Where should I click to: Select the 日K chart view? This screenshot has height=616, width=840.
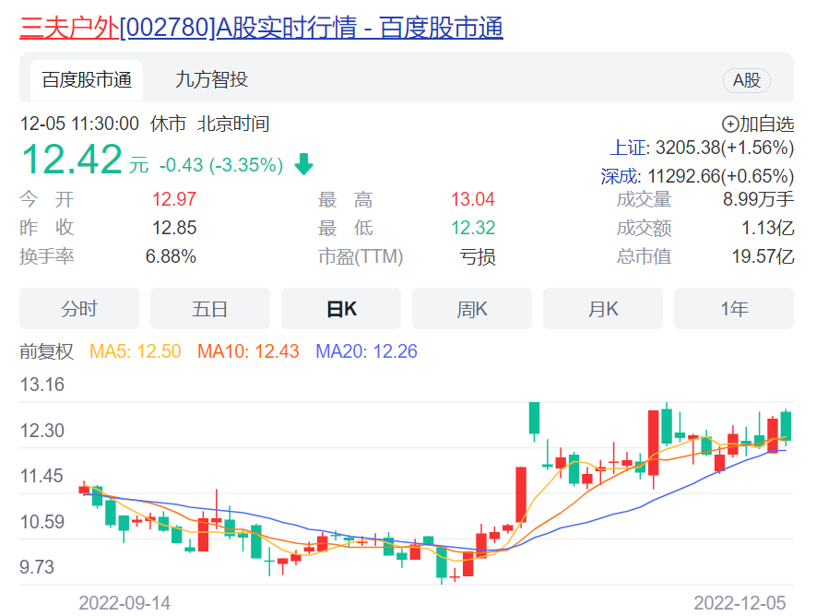point(341,309)
